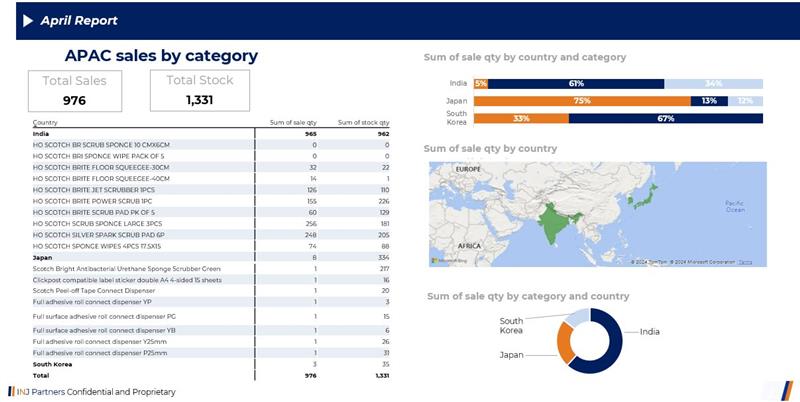Image resolution: width=800 pixels, height=402 pixels.
Task: Select row HO SCOTCH SPONGE WIPES 4PCS 17.5X15
Action: [x=211, y=246]
